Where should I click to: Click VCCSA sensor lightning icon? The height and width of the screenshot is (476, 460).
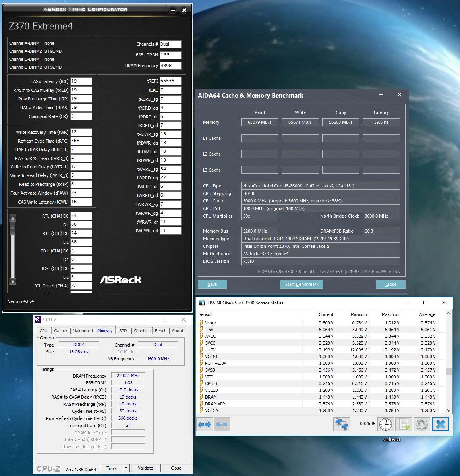point(201,410)
